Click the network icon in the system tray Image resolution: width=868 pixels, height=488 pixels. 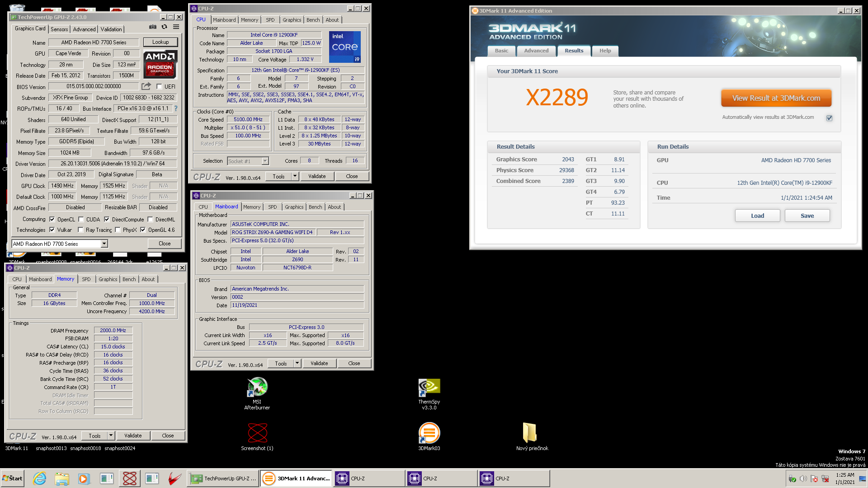pos(825,479)
